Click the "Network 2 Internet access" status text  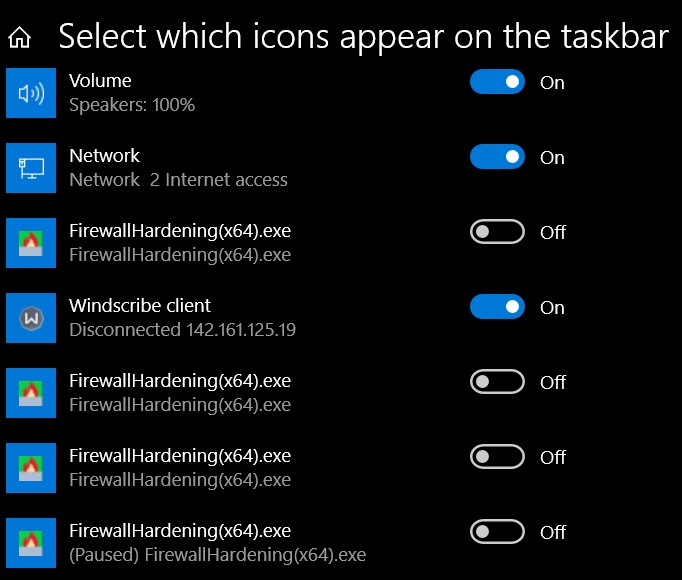tap(178, 180)
